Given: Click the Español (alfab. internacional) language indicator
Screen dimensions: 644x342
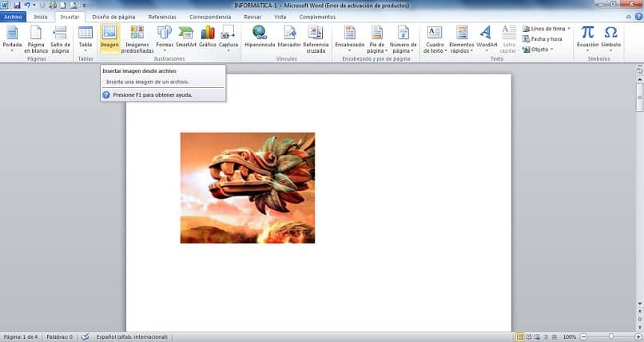Looking at the screenshot, I should [x=132, y=336].
